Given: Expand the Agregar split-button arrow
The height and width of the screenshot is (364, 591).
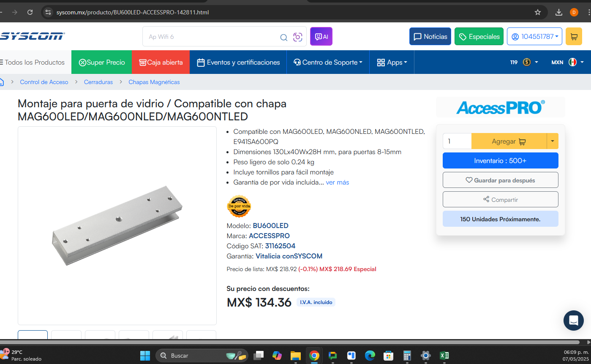Looking at the screenshot, I should coord(553,141).
